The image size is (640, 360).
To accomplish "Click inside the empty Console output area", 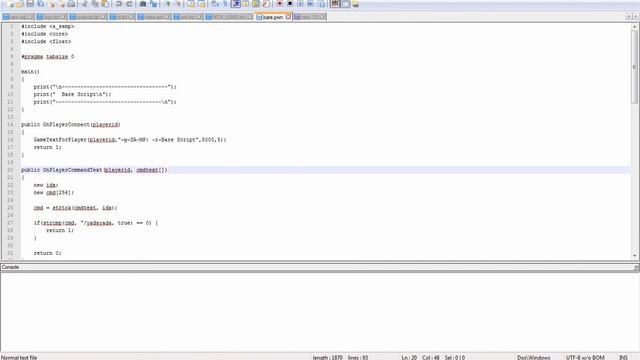I will (320, 312).
